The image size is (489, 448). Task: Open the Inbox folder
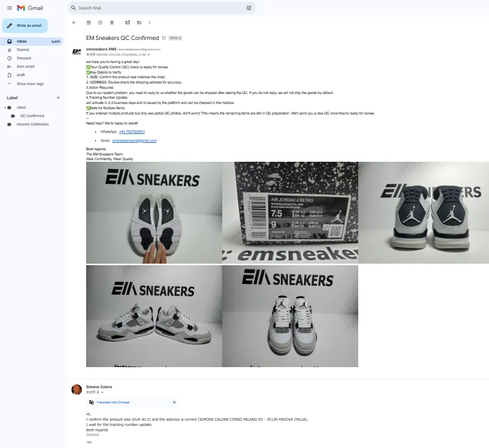click(32, 41)
